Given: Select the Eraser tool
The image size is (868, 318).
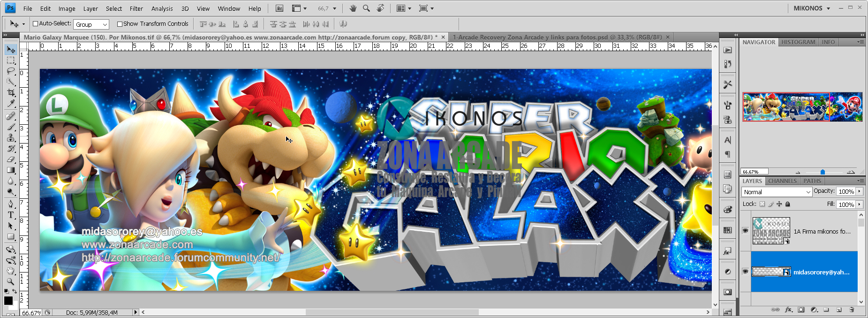Looking at the screenshot, I should (x=11, y=159).
